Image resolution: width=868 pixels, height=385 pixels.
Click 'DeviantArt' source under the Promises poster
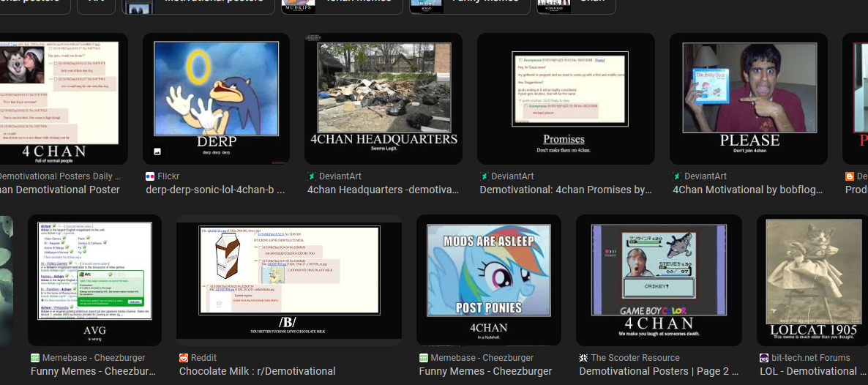click(x=512, y=176)
